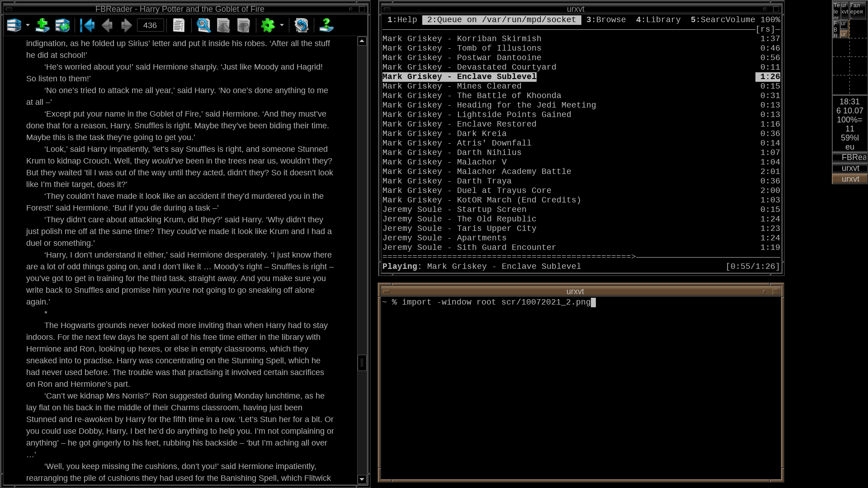Select track Enclave Restored

click(x=581, y=124)
